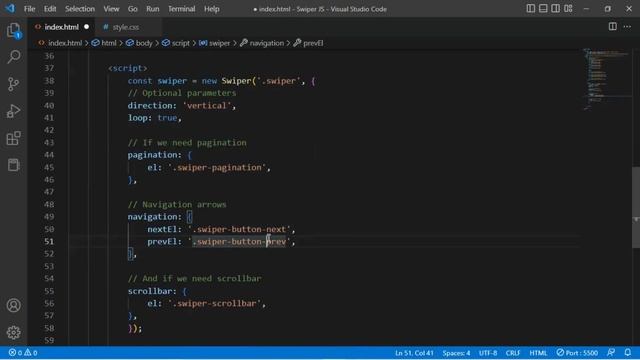Click HTML language mode in status bar
Image resolution: width=640 pixels, height=360 pixels.
538,353
